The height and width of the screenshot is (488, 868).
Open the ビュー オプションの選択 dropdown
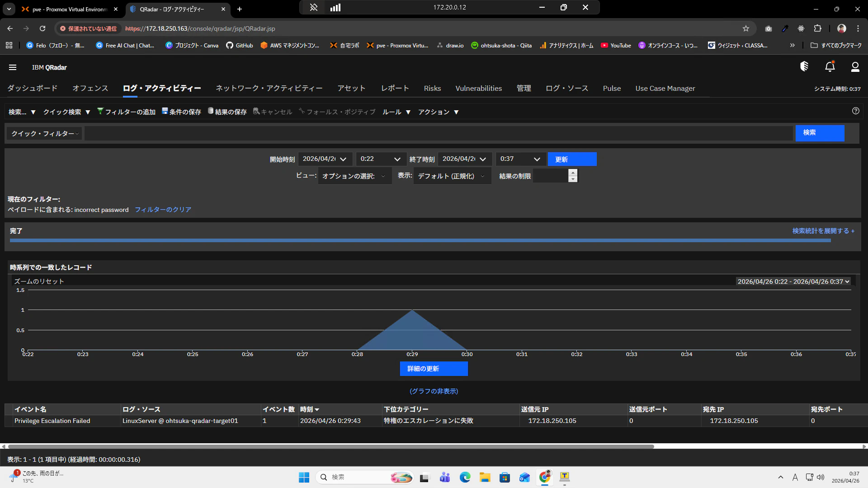(354, 176)
